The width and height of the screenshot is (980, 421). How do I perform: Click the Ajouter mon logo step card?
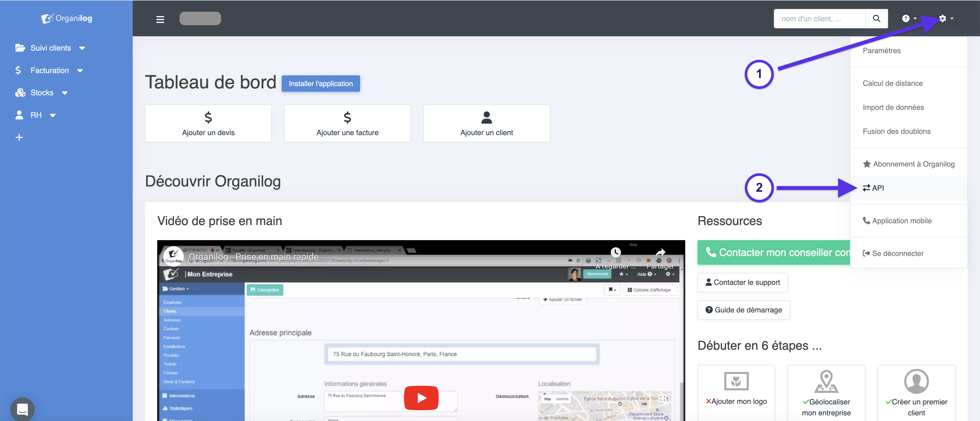pos(736,393)
